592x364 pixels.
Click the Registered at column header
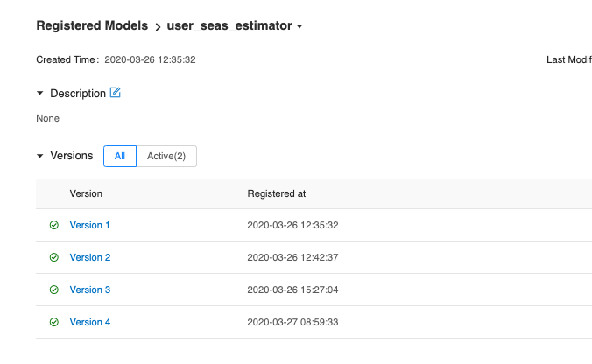tap(277, 193)
